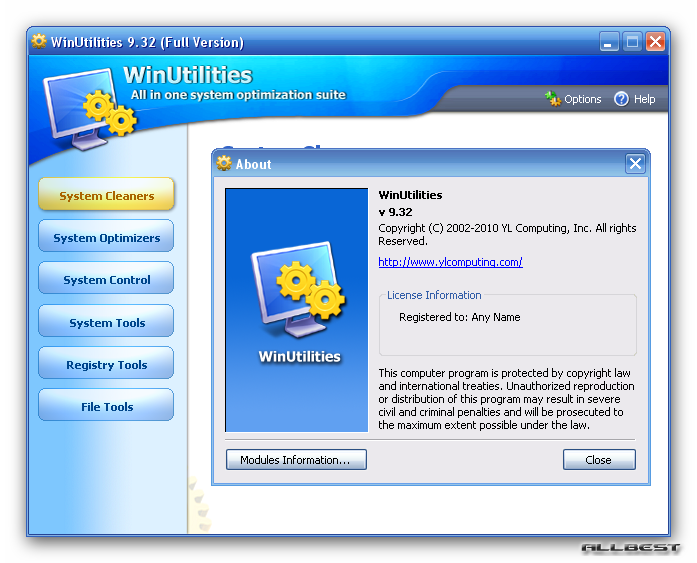
Task: Click the Copyright 2002-2010 YL Computing text
Action: pyautogui.click(x=507, y=234)
